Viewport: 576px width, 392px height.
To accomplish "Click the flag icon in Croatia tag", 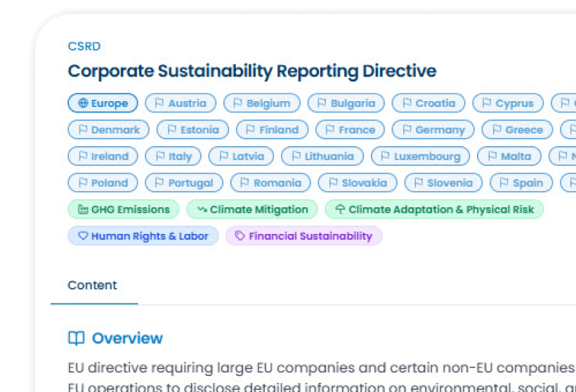I will coord(407,103).
